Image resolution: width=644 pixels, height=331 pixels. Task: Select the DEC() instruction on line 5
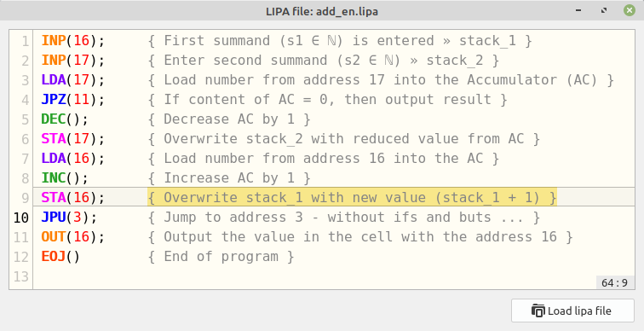pos(65,119)
